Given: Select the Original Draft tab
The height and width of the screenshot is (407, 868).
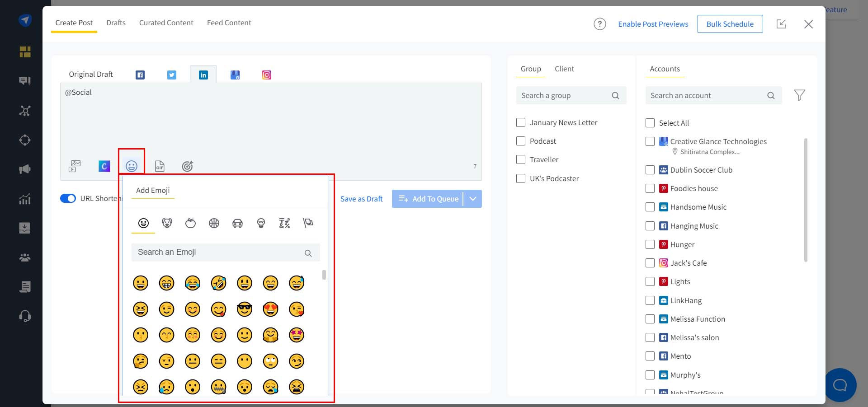Looking at the screenshot, I should (x=91, y=74).
